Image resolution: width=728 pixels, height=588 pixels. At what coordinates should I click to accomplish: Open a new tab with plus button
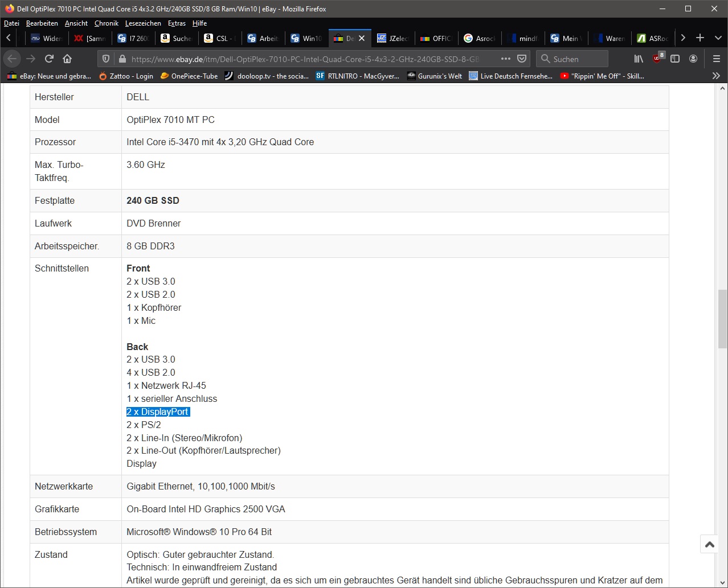(x=700, y=38)
